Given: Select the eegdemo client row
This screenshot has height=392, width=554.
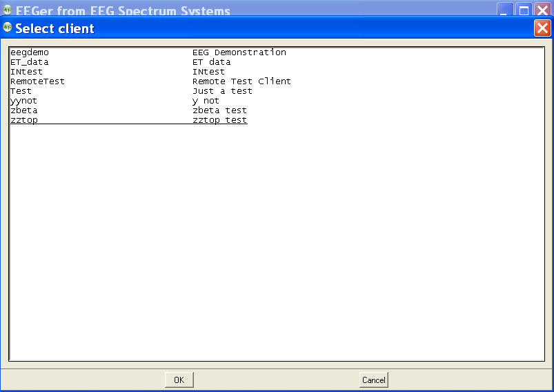Looking at the screenshot, I should [x=30, y=52].
